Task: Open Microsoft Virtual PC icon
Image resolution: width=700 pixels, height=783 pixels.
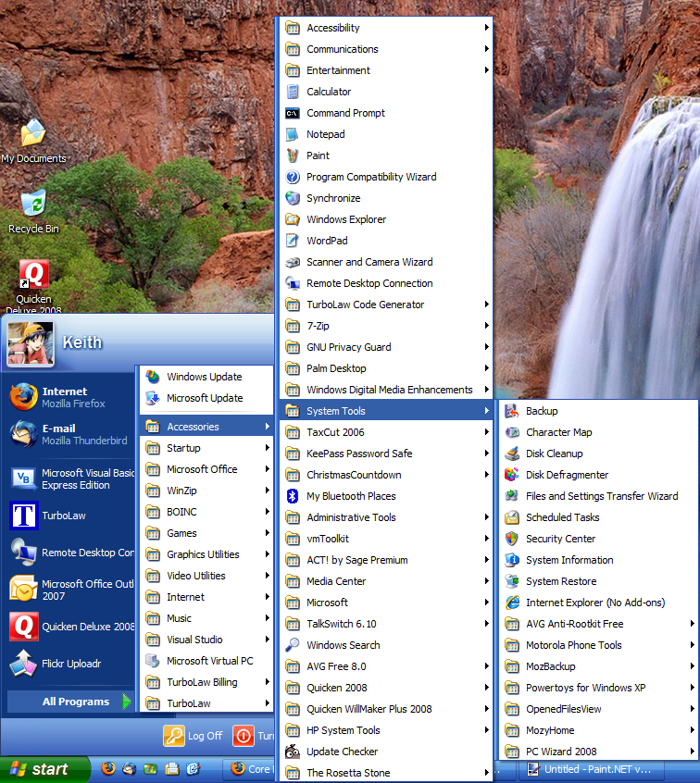Action: (x=153, y=661)
